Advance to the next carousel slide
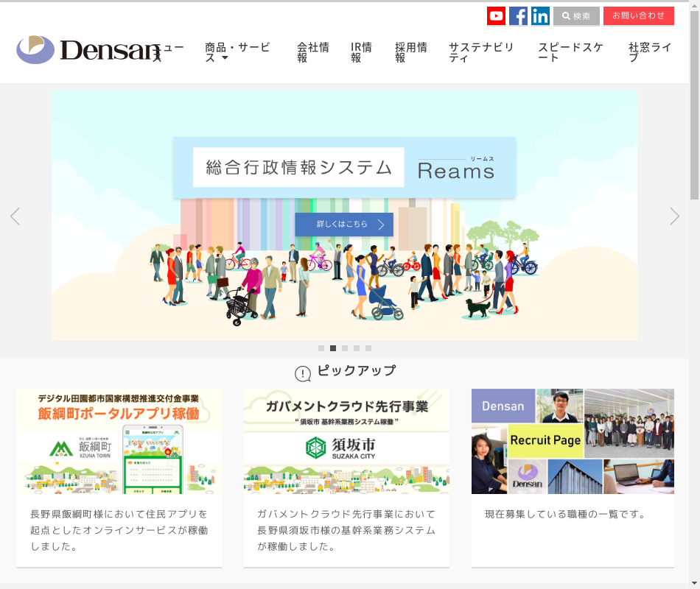Screen dimensions: 700x589 [x=674, y=216]
